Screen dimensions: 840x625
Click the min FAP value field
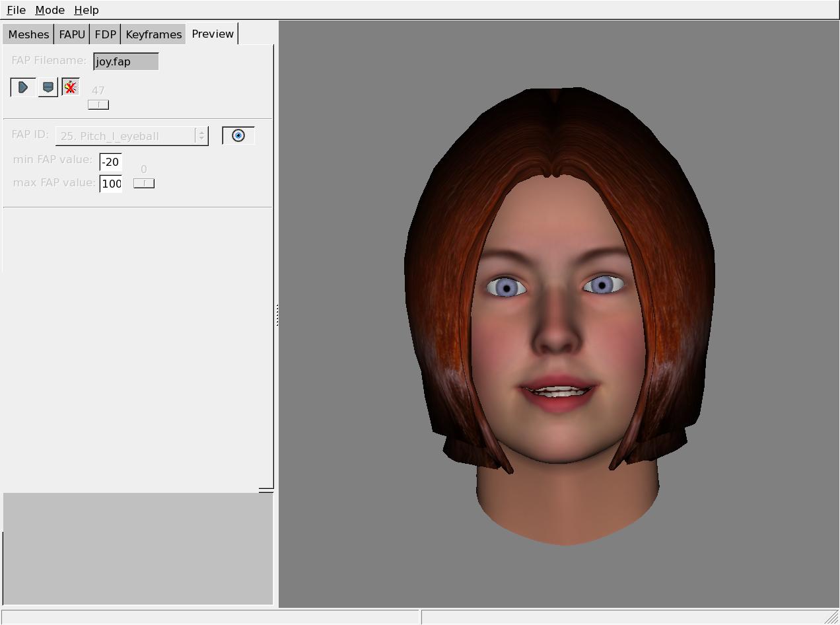110,162
